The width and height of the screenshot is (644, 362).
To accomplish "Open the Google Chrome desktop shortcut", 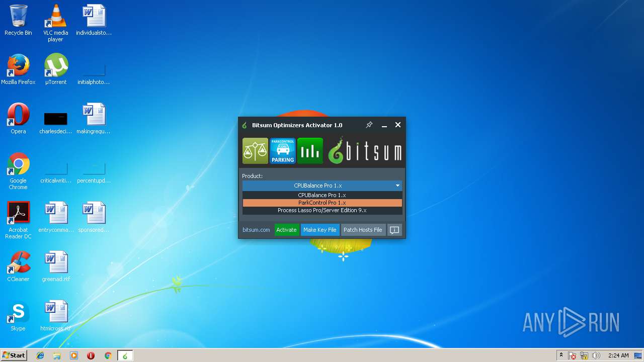I will [18, 171].
